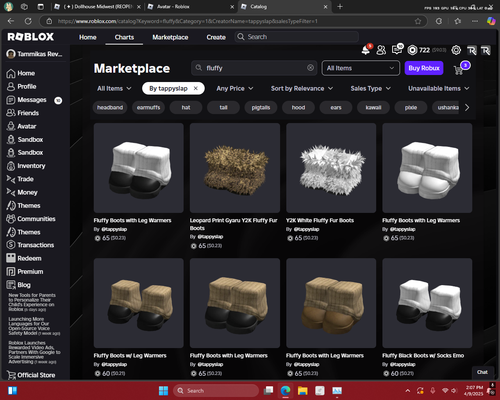500x400 pixels.
Task: Click the browser address bar
Action: [233, 21]
